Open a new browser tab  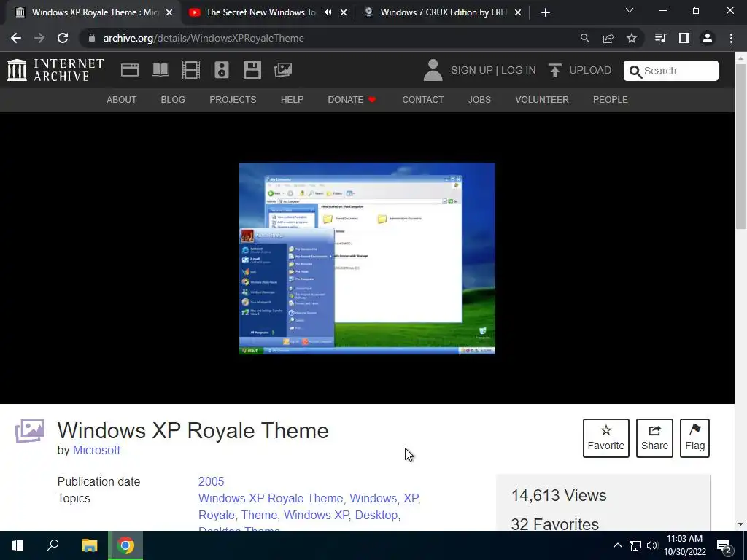546,12
